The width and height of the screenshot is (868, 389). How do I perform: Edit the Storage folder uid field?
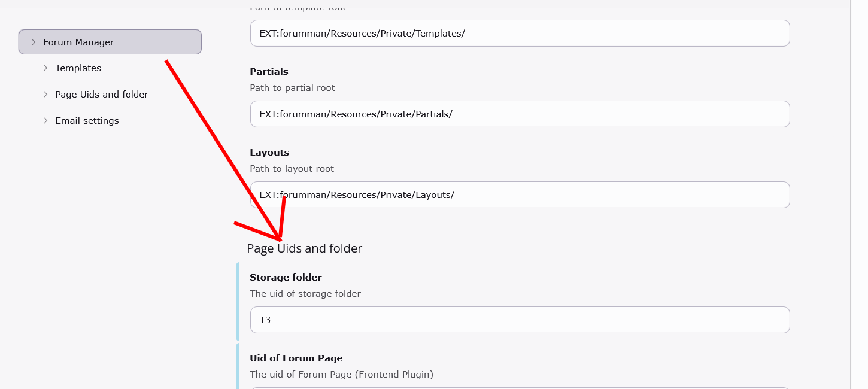[x=520, y=320]
